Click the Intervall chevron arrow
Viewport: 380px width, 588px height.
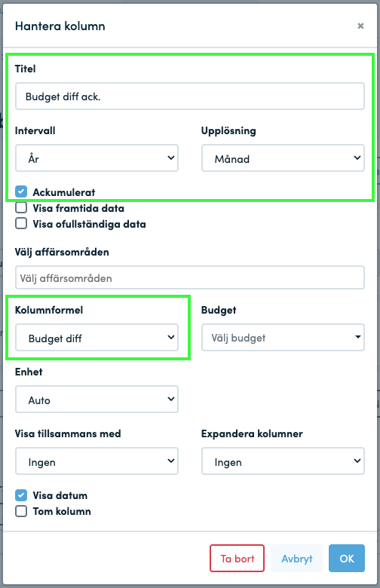[x=170, y=158]
